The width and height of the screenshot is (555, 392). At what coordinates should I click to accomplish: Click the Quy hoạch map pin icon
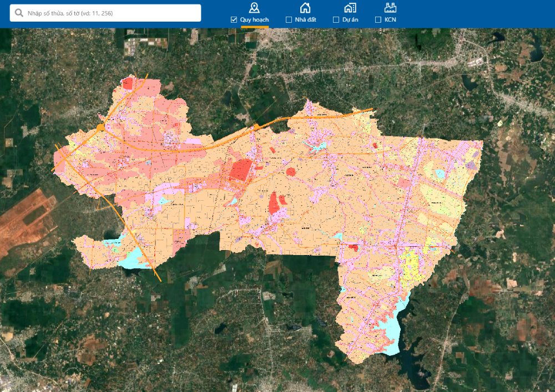point(254,8)
